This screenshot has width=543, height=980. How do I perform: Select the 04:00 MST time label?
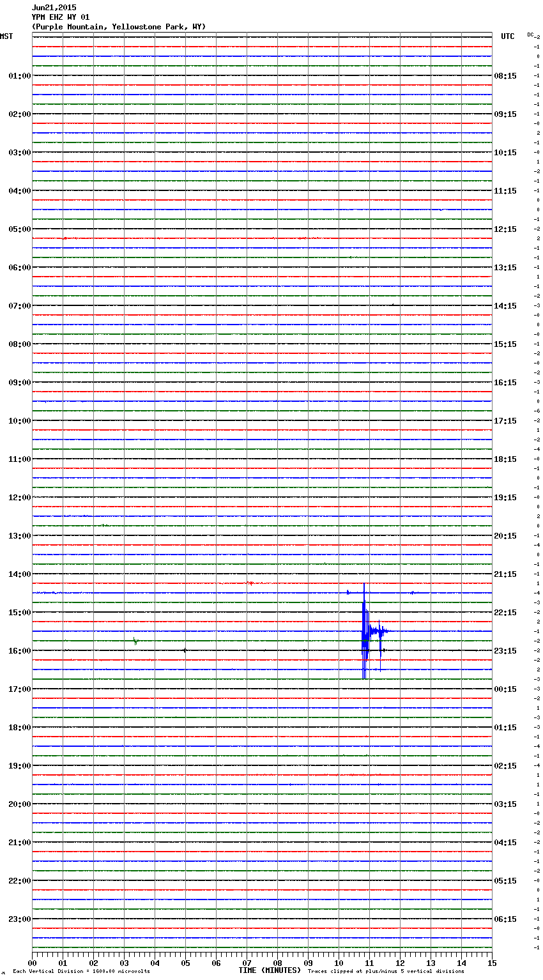coord(20,191)
